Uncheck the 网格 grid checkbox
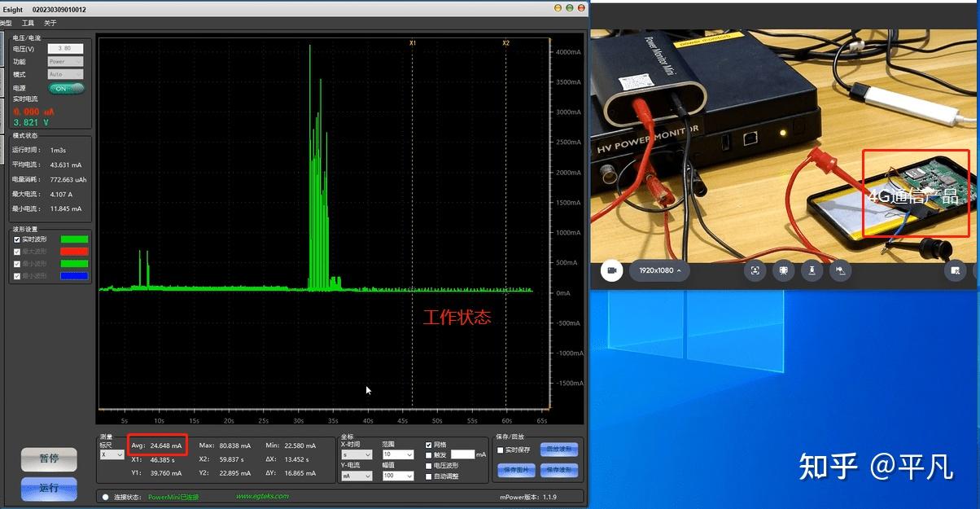 [x=428, y=445]
